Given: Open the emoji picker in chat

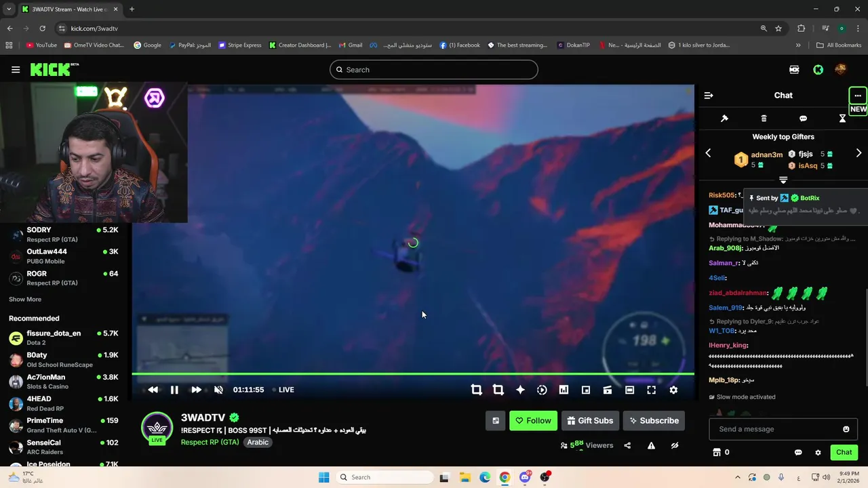Looking at the screenshot, I should pyautogui.click(x=846, y=429).
